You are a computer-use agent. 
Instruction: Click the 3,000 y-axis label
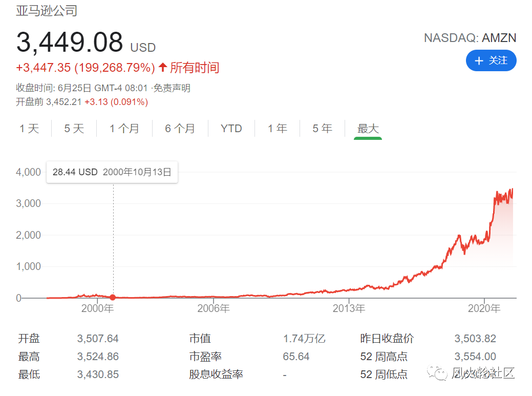(x=29, y=203)
